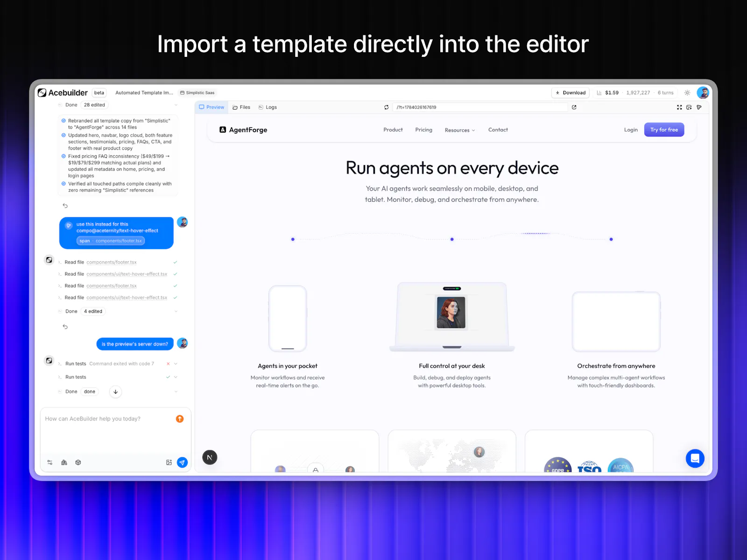747x560 pixels.
Task: Click the undo arrow below the 28 edited summary
Action: pyautogui.click(x=65, y=206)
